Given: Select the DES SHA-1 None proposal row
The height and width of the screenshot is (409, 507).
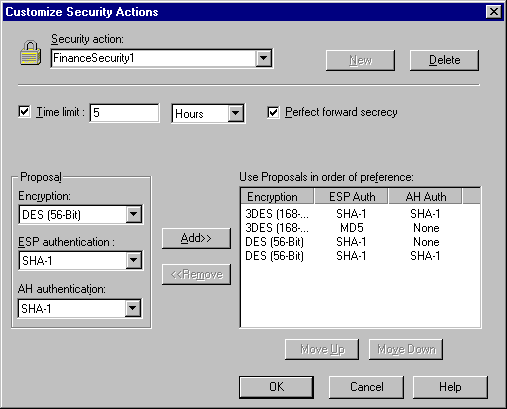Looking at the screenshot, I should [x=360, y=242].
